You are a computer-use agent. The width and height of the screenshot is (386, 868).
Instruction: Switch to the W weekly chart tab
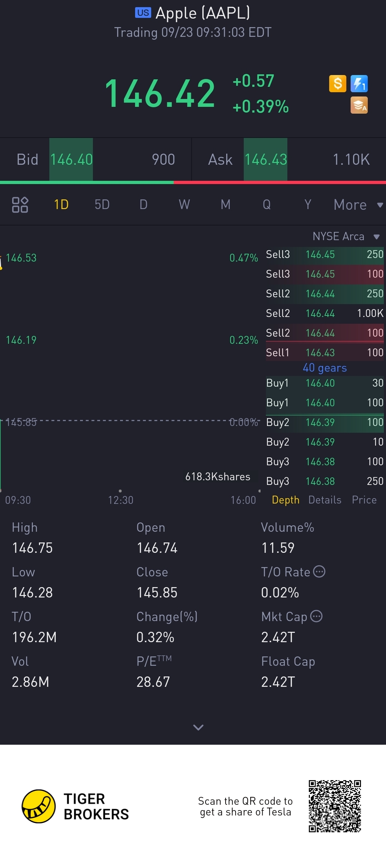coord(184,205)
